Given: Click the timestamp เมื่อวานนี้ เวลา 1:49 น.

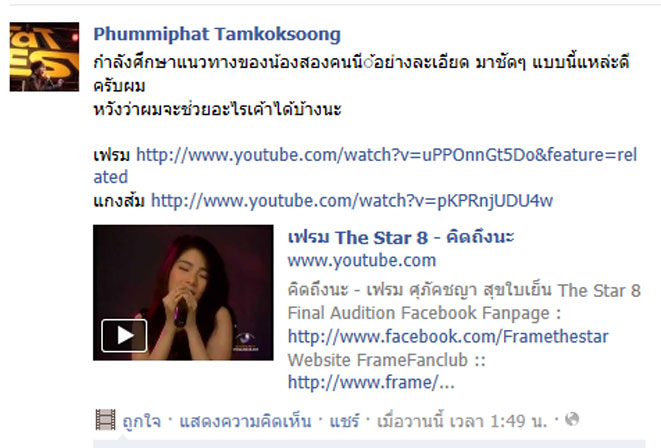Looking at the screenshot, I should 462,421.
